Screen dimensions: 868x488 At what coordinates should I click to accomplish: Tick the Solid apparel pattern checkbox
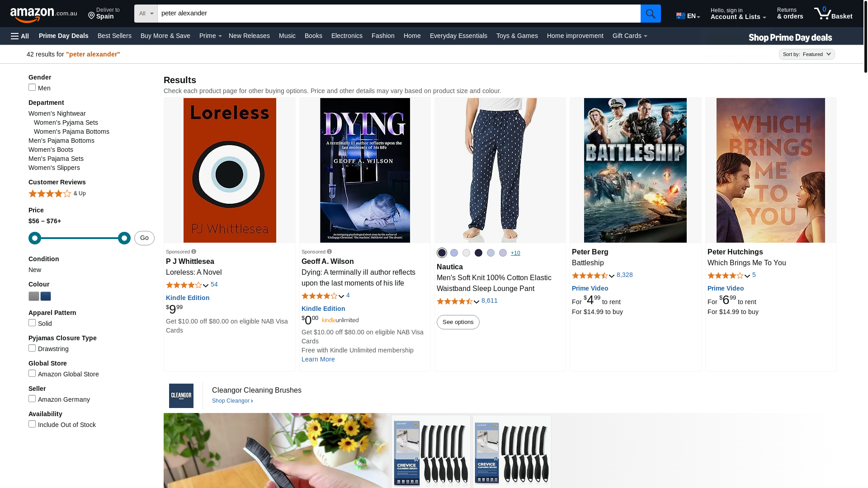tap(32, 323)
